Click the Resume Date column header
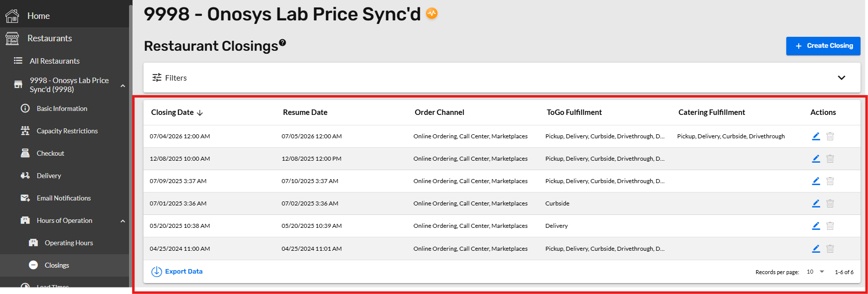The width and height of the screenshot is (868, 294). point(305,112)
